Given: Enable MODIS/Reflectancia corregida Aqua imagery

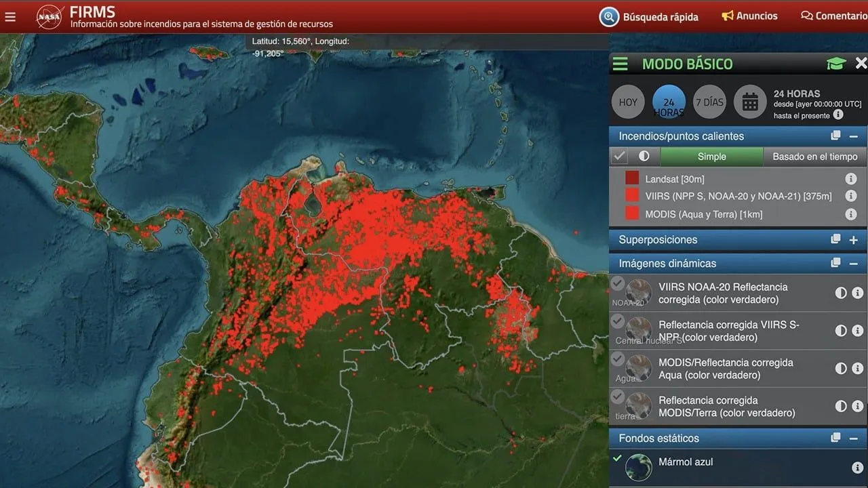Looking at the screenshot, I should point(617,359).
